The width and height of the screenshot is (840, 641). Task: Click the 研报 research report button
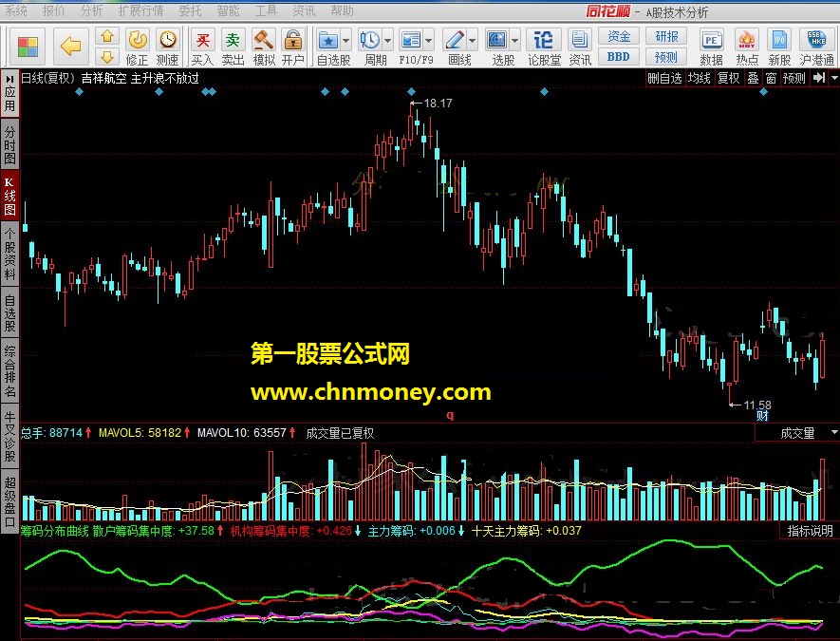pos(666,36)
